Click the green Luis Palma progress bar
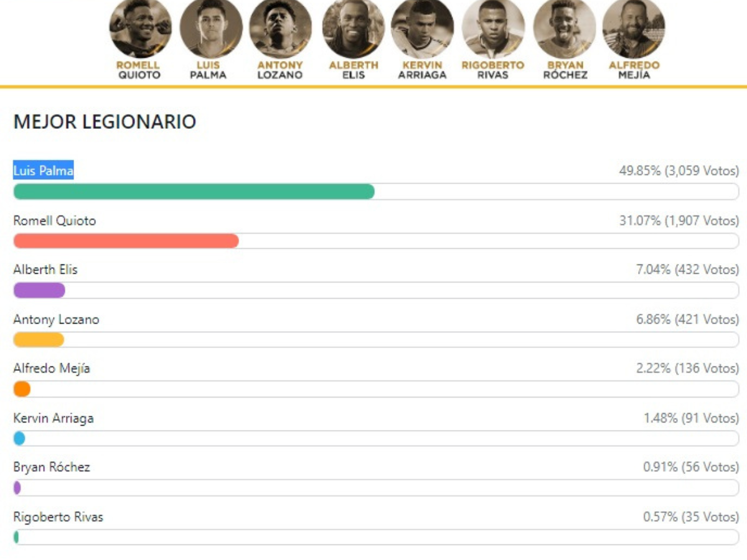Image resolution: width=747 pixels, height=560 pixels. click(x=194, y=192)
